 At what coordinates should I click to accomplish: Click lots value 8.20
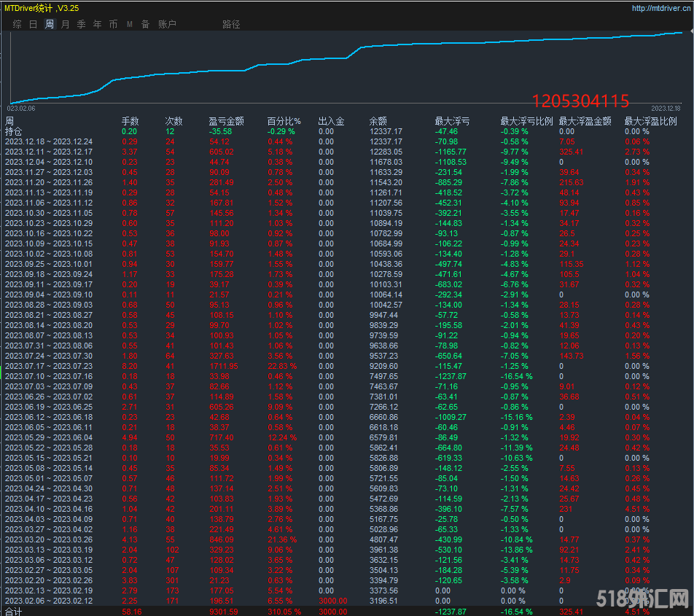(130, 366)
